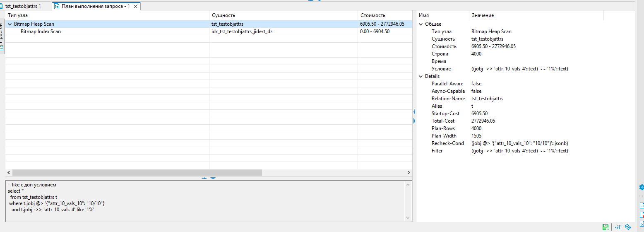Screen dimensions: 644x232
Task: Open the blue gear settings icon
Action: coord(642,187)
